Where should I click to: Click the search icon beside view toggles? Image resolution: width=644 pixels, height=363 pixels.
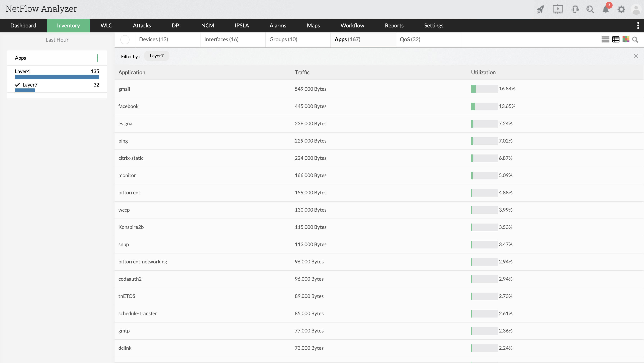point(635,40)
